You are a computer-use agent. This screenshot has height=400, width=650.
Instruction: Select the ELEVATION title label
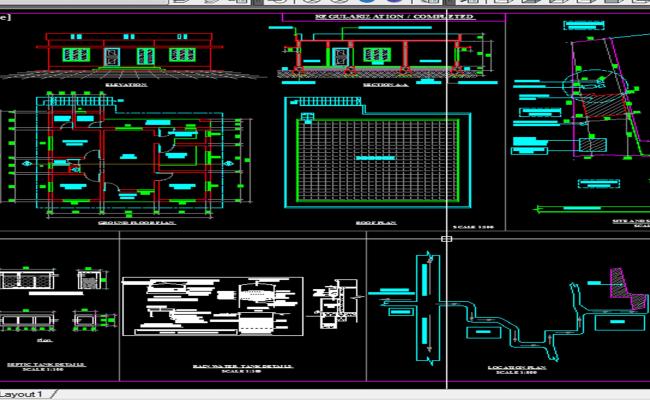[126, 85]
